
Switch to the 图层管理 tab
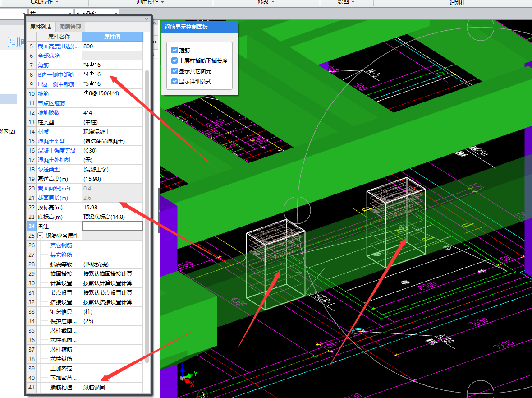point(70,27)
